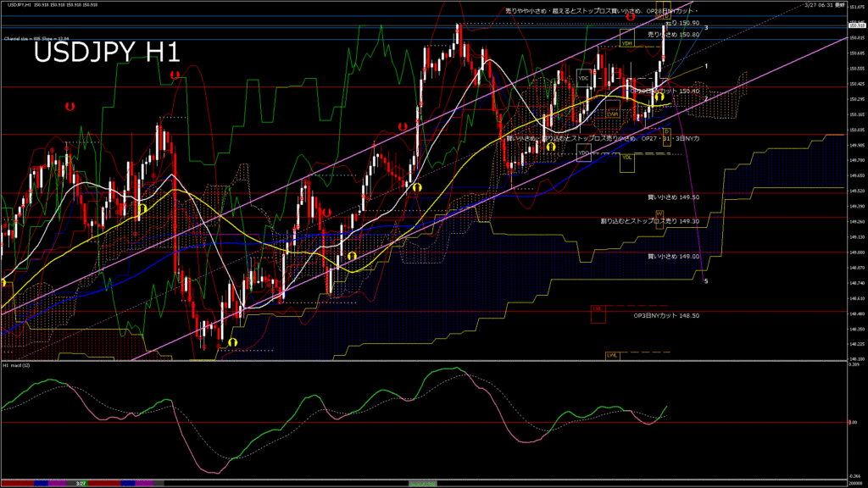Click the 3/27 date marker on time axis

pos(81,483)
